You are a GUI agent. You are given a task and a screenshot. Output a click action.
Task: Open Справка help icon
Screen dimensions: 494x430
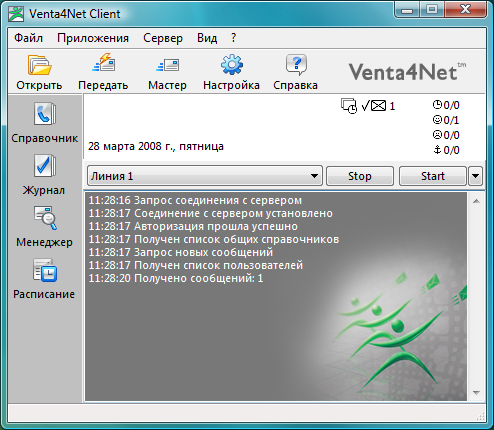point(296,64)
